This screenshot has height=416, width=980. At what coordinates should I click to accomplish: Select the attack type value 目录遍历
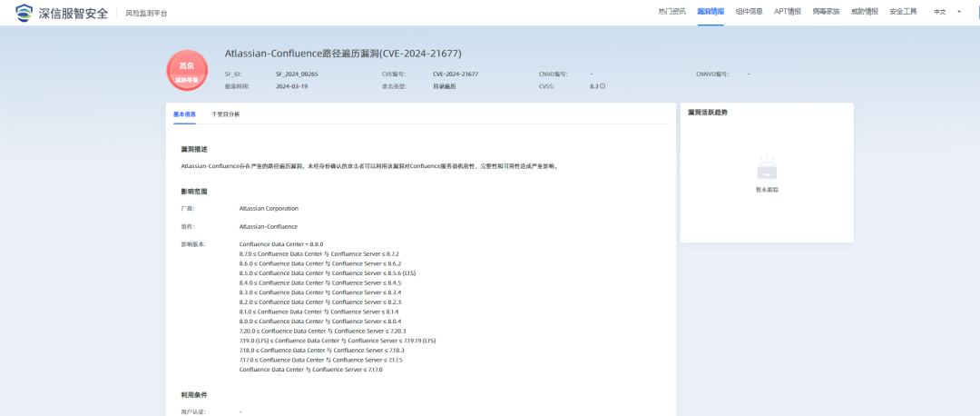pyautogui.click(x=445, y=86)
